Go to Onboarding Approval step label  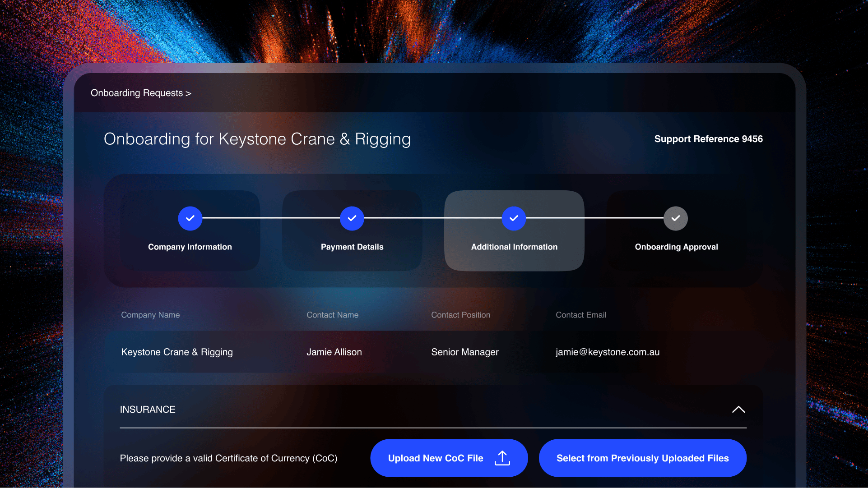click(x=676, y=247)
